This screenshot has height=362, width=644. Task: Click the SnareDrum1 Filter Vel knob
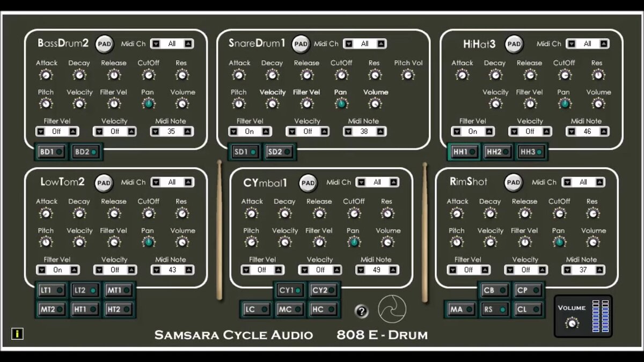(x=306, y=104)
